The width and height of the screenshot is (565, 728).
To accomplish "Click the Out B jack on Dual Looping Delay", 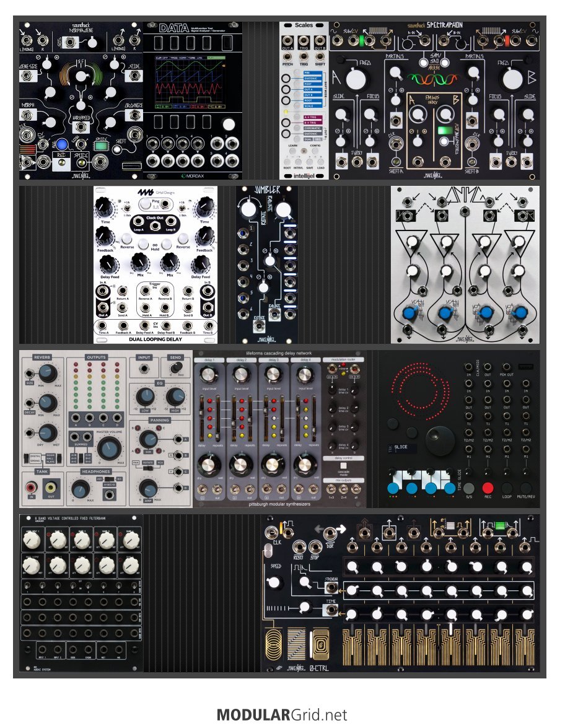I will [207, 307].
